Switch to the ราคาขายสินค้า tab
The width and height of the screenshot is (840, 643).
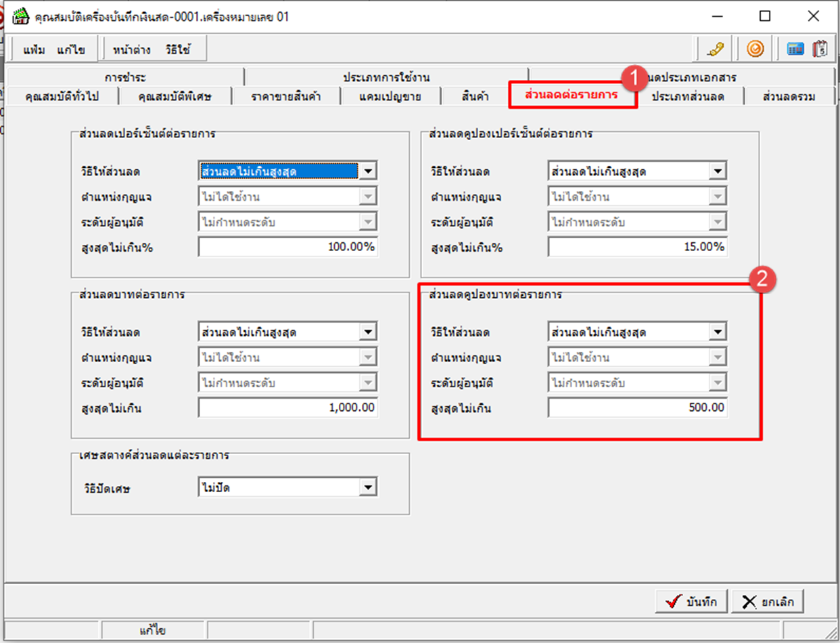tap(285, 97)
